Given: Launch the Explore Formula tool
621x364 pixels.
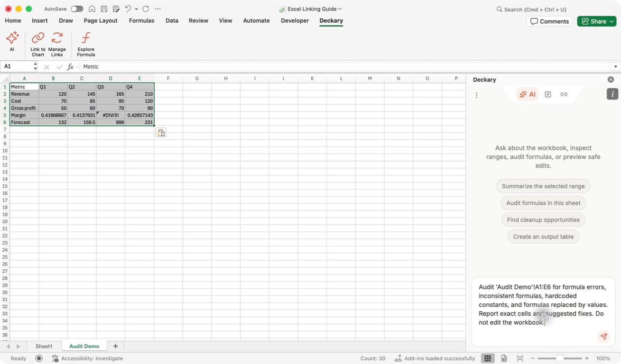Looking at the screenshot, I should coord(86,44).
